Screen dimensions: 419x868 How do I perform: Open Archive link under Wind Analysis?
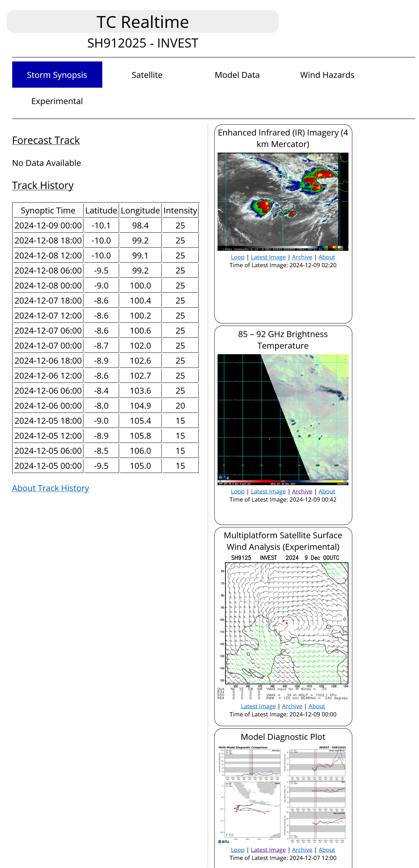[292, 706]
